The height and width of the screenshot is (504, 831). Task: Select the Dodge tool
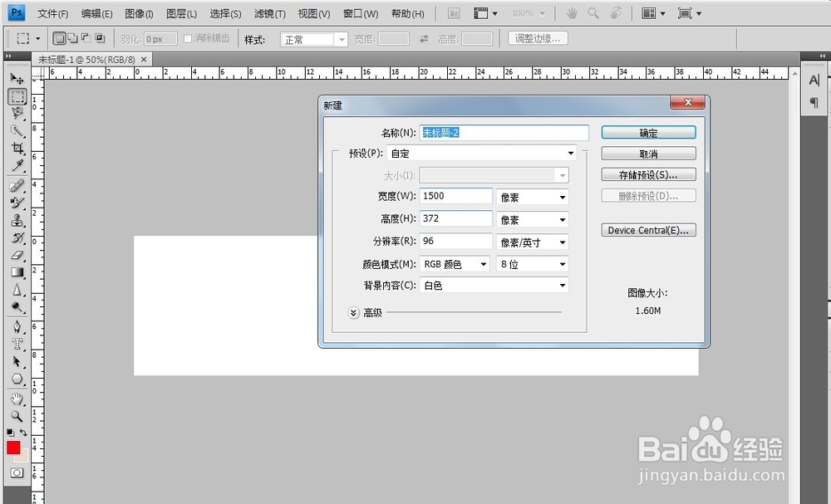17,307
